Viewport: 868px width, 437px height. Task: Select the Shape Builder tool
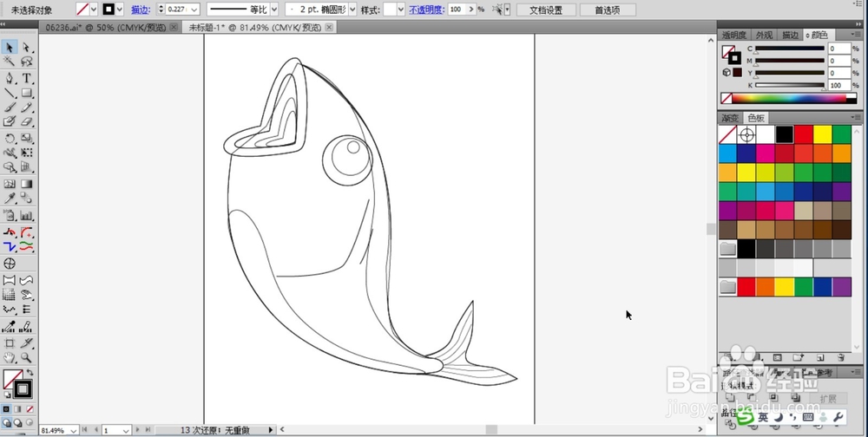coord(10,166)
